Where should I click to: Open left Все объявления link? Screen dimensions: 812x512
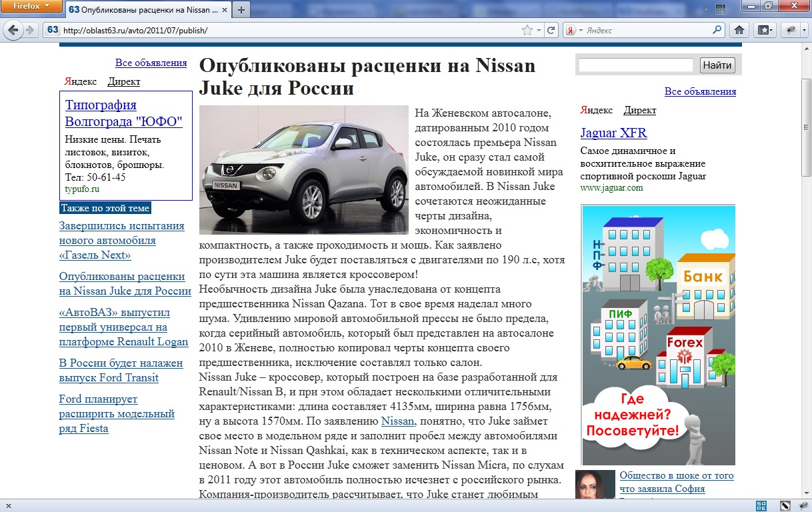151,63
